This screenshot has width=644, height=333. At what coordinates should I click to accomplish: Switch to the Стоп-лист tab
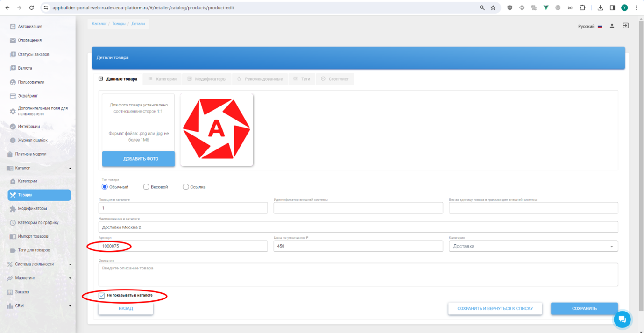[335, 79]
